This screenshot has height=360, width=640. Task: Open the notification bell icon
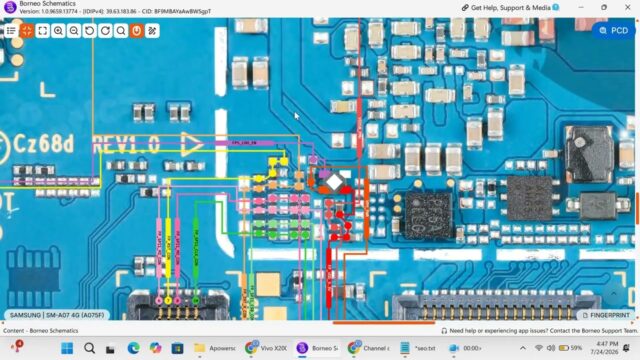pos(627,348)
